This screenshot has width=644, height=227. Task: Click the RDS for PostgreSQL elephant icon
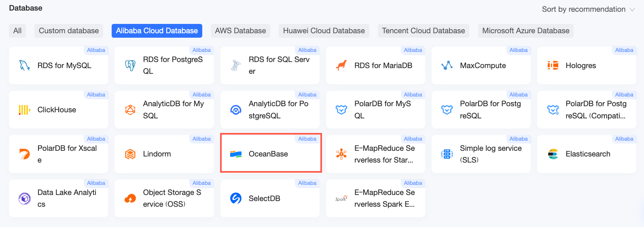[x=130, y=65]
